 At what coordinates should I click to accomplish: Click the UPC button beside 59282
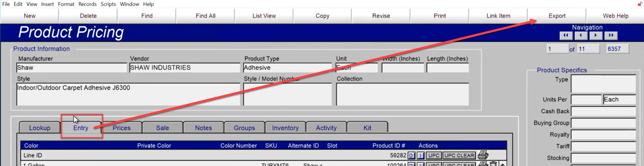[434, 156]
